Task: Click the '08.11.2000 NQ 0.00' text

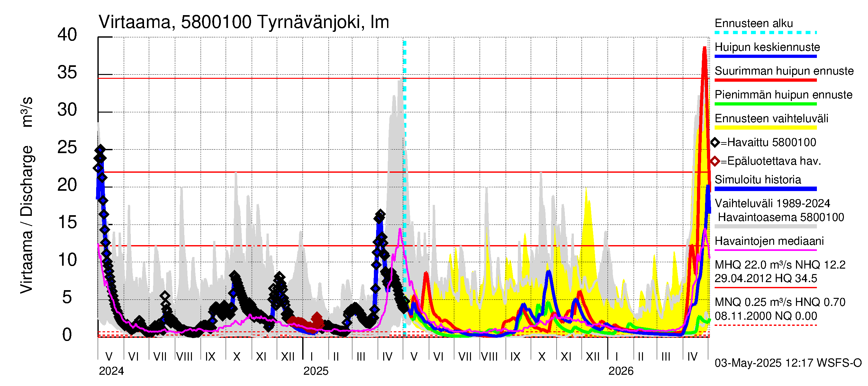Action: tap(766, 316)
